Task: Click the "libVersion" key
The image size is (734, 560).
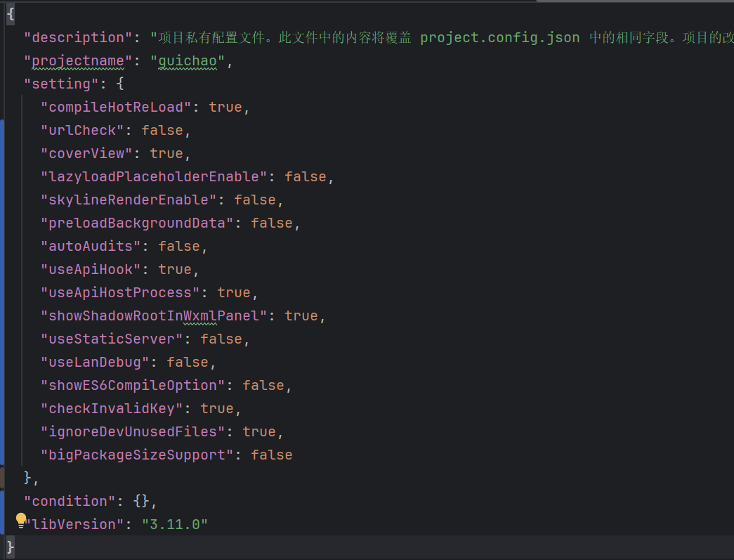Action: pyautogui.click(x=74, y=524)
